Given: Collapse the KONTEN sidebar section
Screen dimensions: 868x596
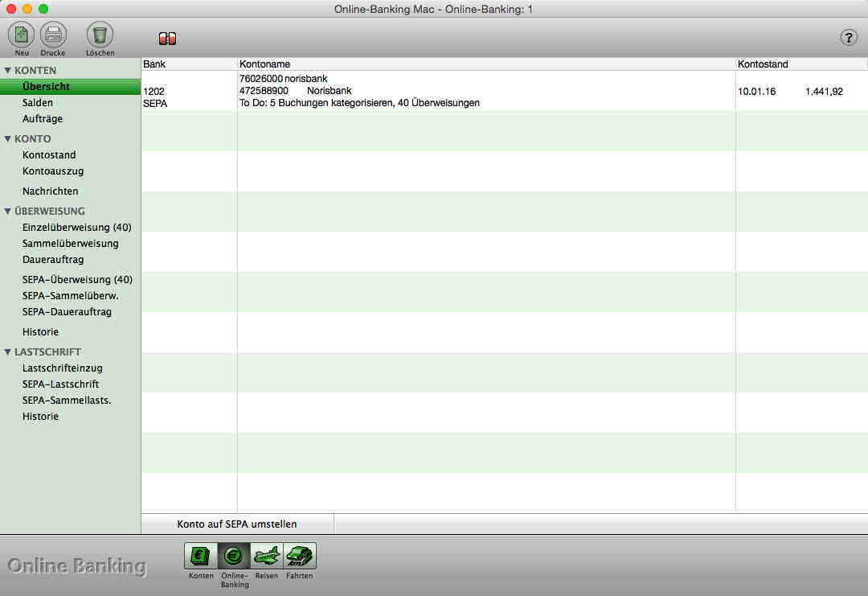Looking at the screenshot, I should pos(8,71).
